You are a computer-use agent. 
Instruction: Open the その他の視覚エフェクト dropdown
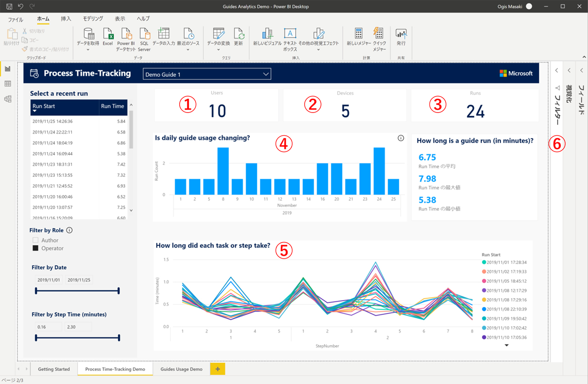click(x=319, y=50)
